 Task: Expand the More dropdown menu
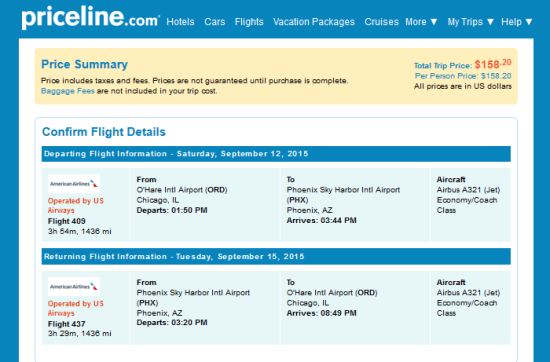tap(421, 22)
